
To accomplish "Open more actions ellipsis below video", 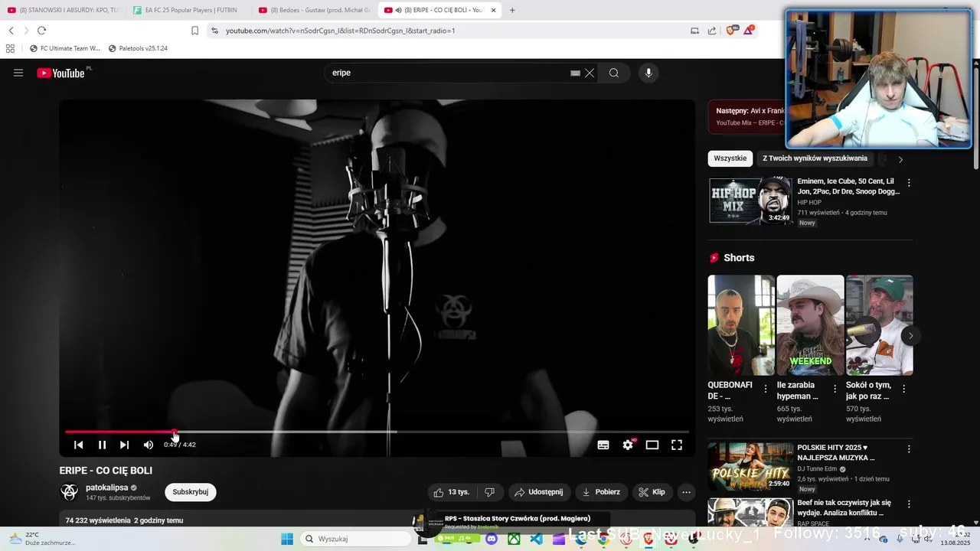I will click(687, 492).
